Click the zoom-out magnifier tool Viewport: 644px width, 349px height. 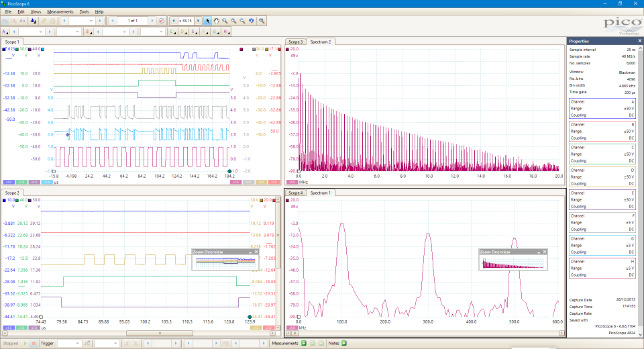click(242, 21)
